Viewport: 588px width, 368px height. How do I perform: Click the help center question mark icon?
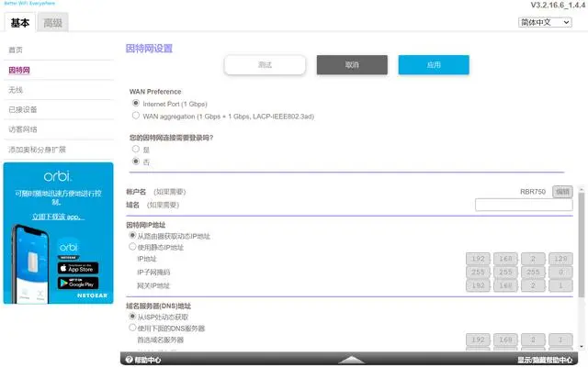tap(129, 360)
